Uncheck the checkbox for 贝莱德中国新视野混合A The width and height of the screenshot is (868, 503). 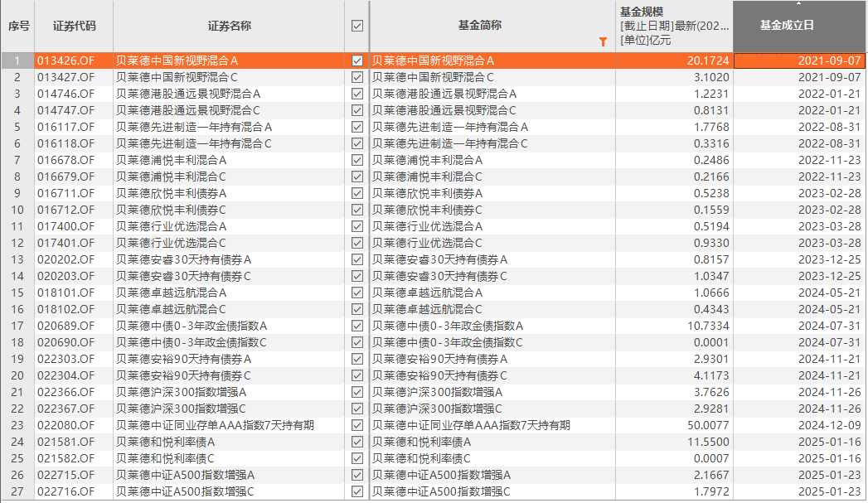point(357,60)
